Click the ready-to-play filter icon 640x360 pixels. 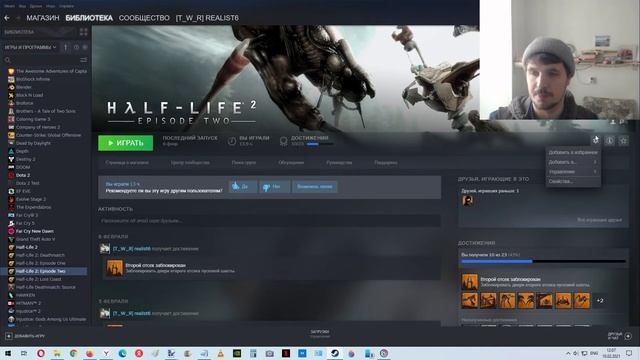point(85,47)
